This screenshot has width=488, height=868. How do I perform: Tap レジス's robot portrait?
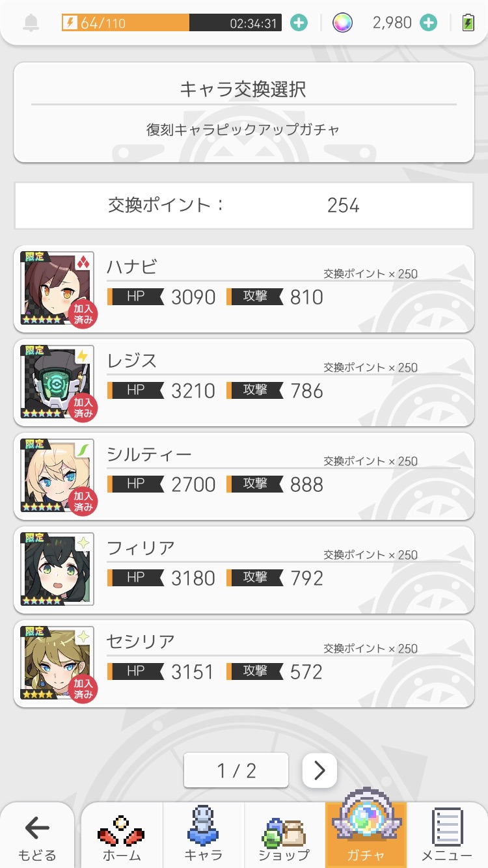pos(58,382)
